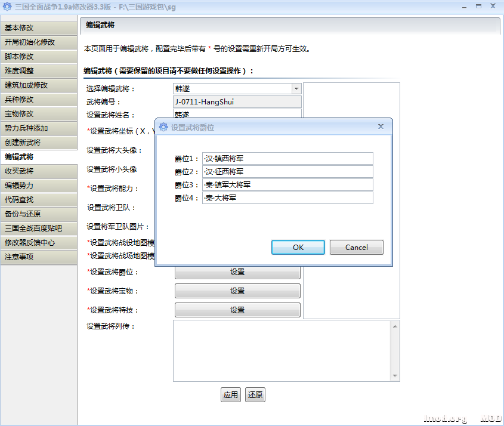
Task: Click the 爵位1 input field
Action: 287,158
